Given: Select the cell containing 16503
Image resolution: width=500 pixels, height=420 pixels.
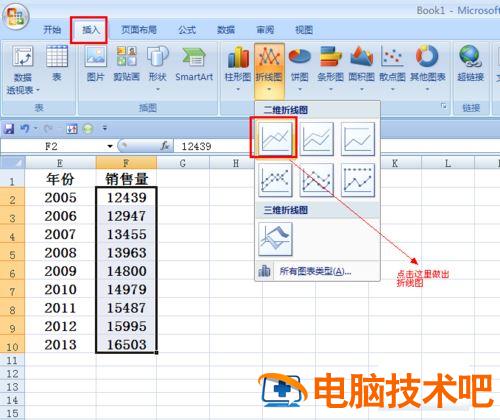Looking at the screenshot, I should (x=126, y=344).
